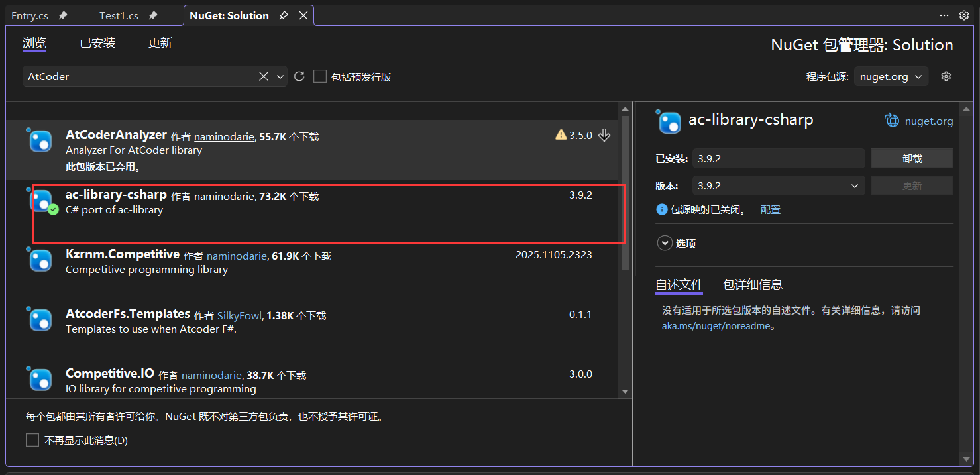Refresh the package search results
Viewport: 980px width, 475px height.
coord(299,76)
